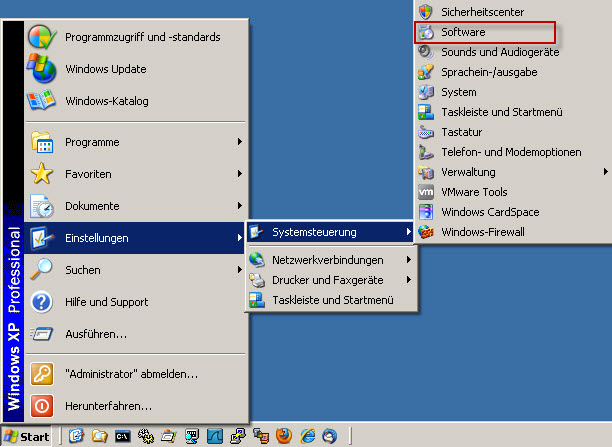The width and height of the screenshot is (612, 447).
Task: Click the Windows Update globe icon
Action: pyautogui.click(x=42, y=69)
